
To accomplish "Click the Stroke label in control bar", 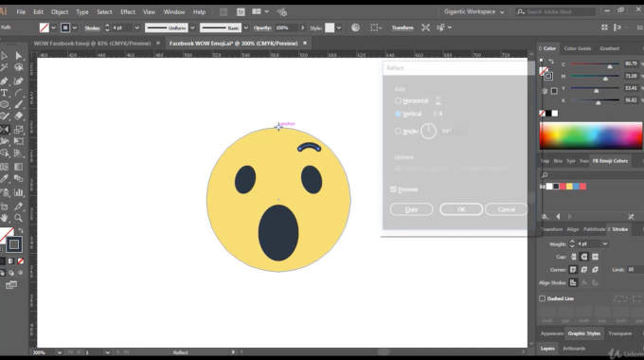I will 92,27.
